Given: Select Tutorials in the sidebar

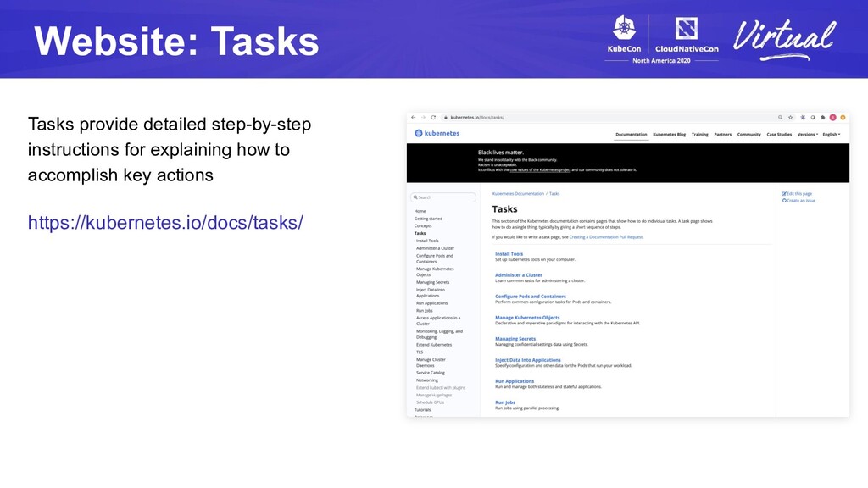Looking at the screenshot, I should pyautogui.click(x=422, y=410).
